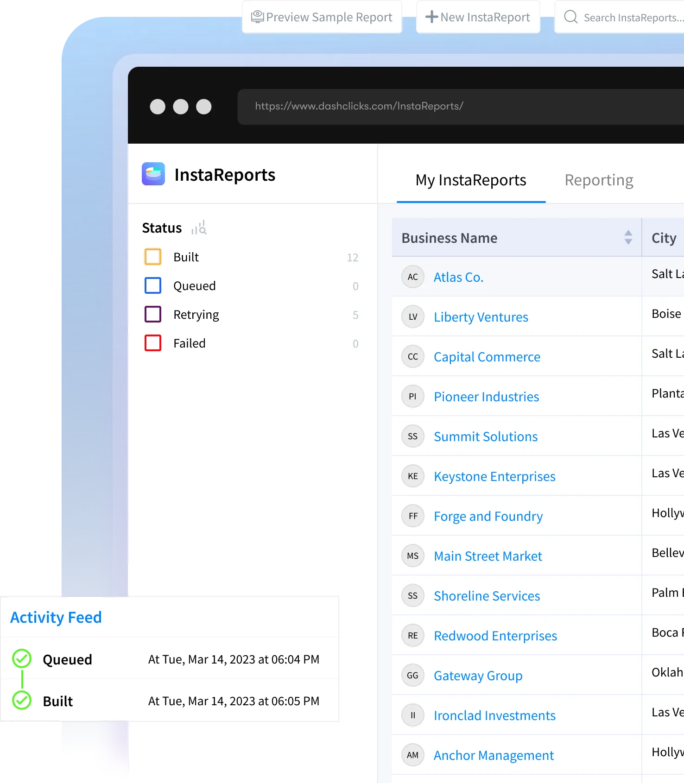Click the LV avatar for Liberty Ventures
Image resolution: width=684 pixels, height=784 pixels.
tap(413, 316)
